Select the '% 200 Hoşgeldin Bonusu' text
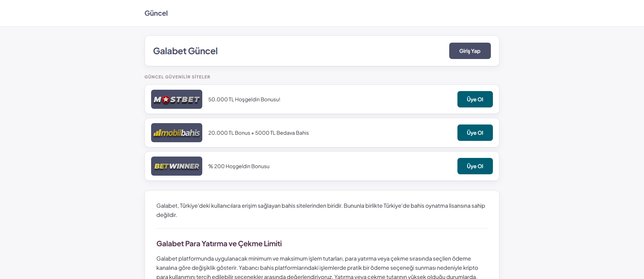 tap(239, 166)
